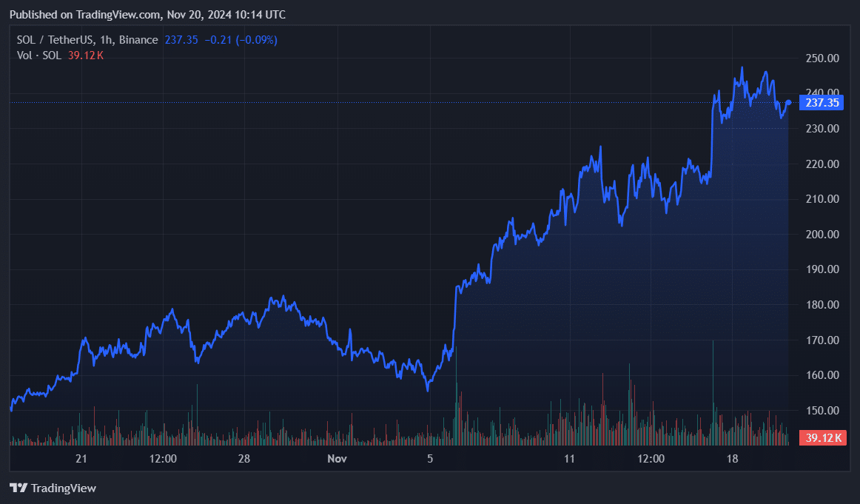Screen dimensions: 860x504
Task: Click the red 39.12K volume tag
Action: tap(824, 438)
